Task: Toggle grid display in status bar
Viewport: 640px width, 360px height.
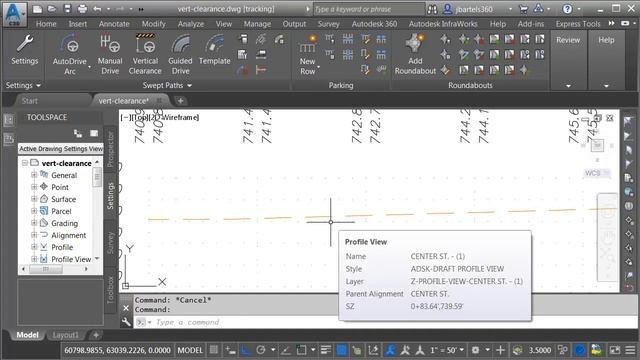Action: [214, 350]
